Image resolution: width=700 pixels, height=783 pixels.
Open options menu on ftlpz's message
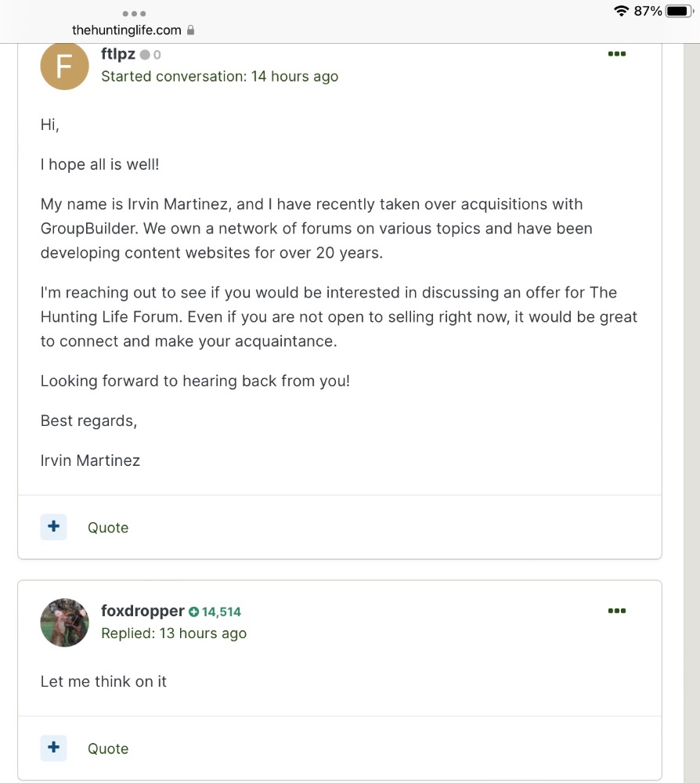[x=617, y=54]
